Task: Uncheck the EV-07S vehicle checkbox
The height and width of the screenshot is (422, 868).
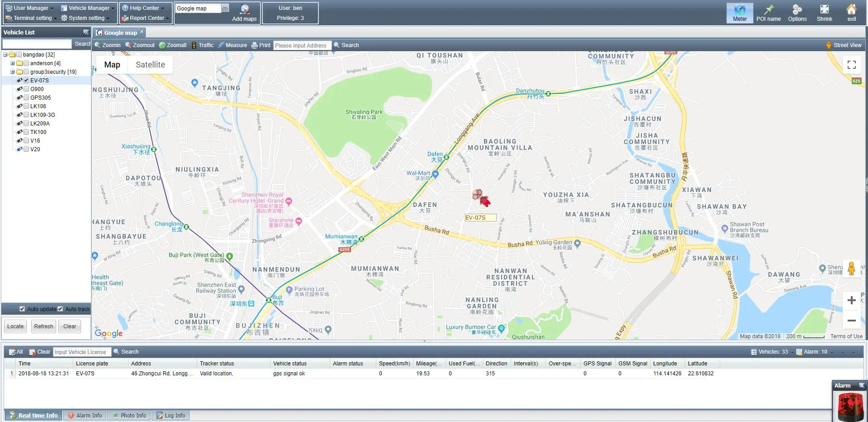Action: (x=26, y=81)
